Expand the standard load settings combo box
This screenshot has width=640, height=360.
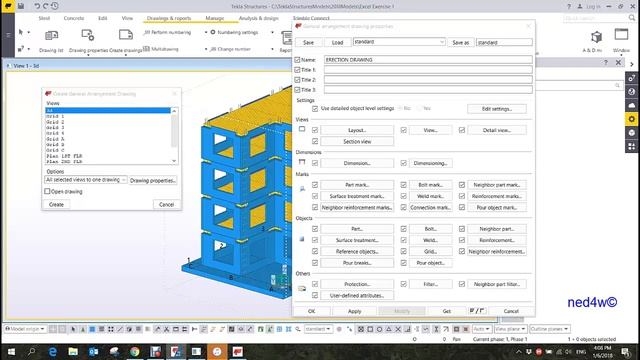pos(399,42)
